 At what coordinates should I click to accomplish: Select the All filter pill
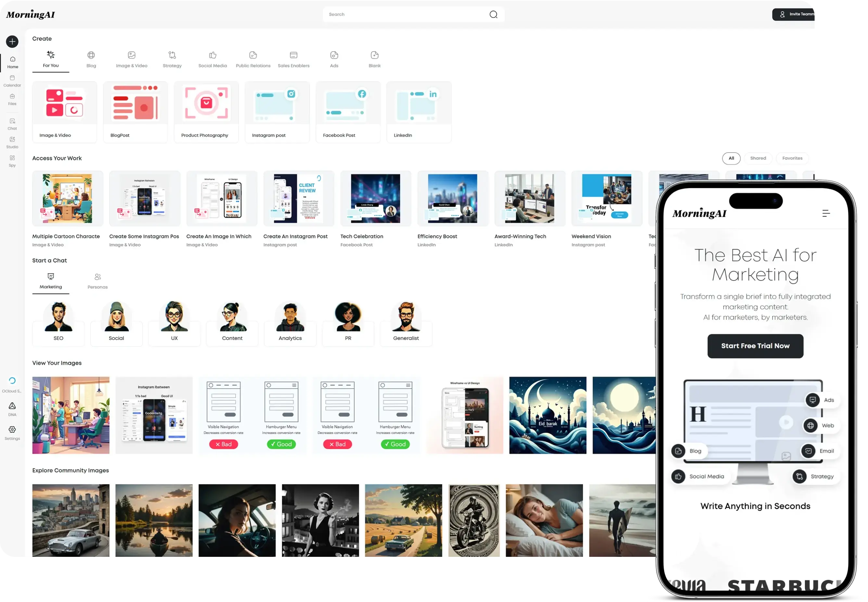pos(731,159)
